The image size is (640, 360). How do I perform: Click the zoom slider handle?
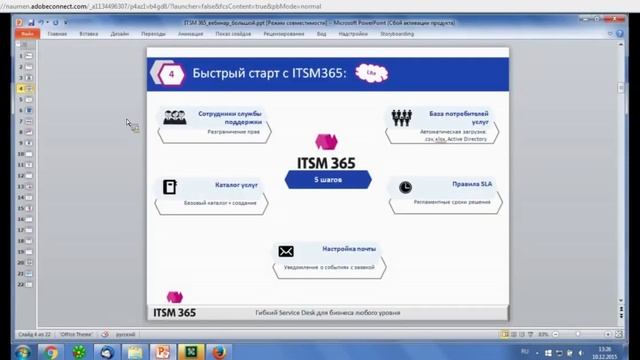[578, 334]
